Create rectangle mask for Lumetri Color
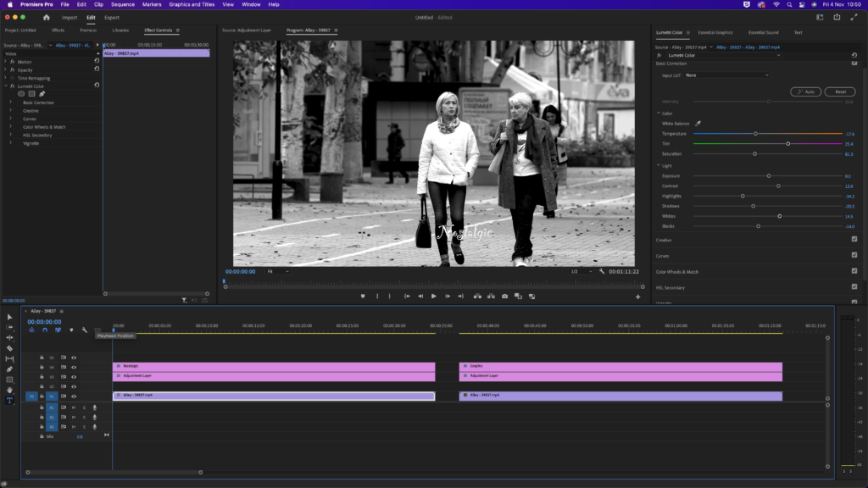 pyautogui.click(x=31, y=94)
